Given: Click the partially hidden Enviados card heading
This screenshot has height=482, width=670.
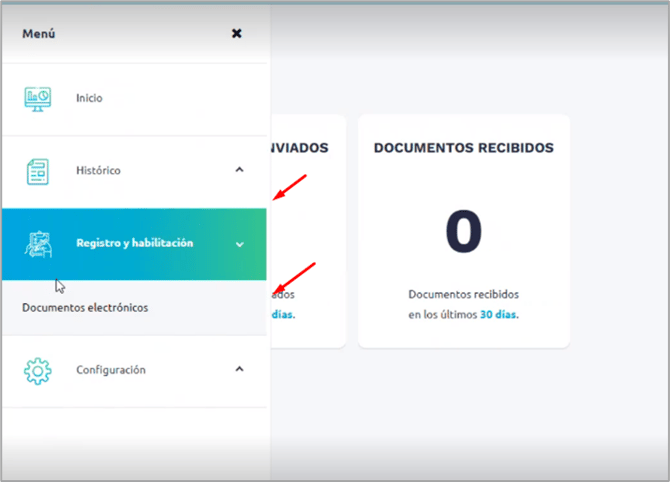Looking at the screenshot, I should tap(299, 147).
